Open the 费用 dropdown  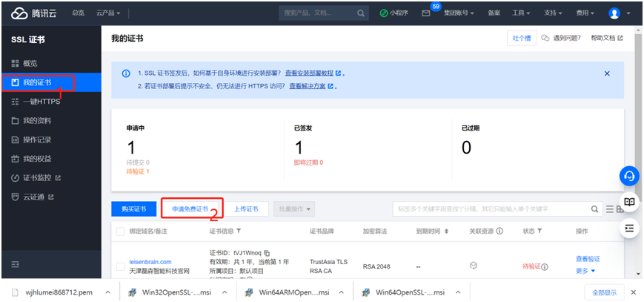tap(585, 13)
